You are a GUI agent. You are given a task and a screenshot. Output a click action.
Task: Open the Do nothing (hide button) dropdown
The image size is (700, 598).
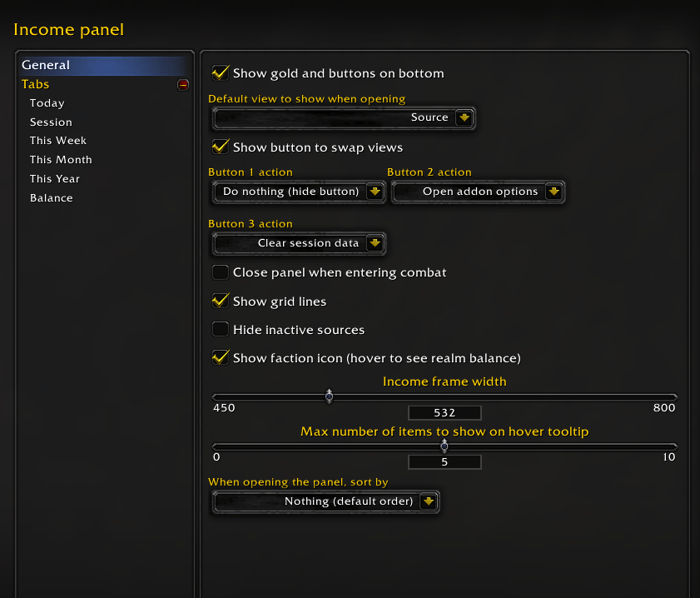(299, 192)
